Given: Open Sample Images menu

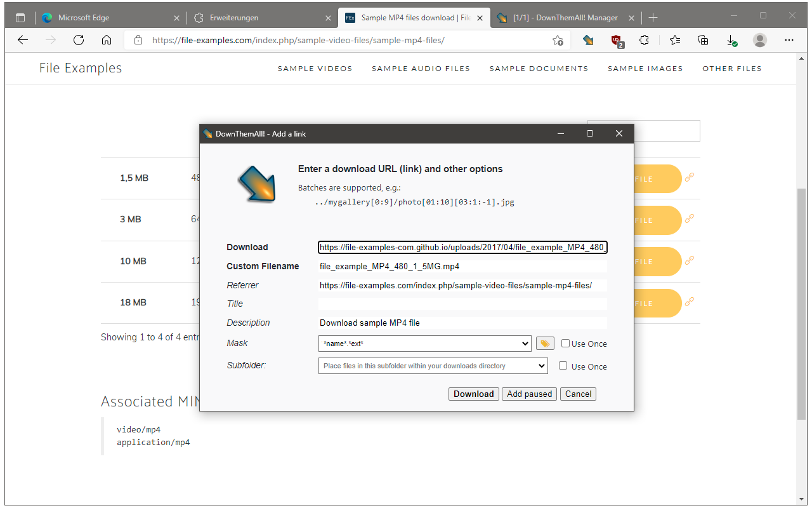Looking at the screenshot, I should [x=645, y=69].
